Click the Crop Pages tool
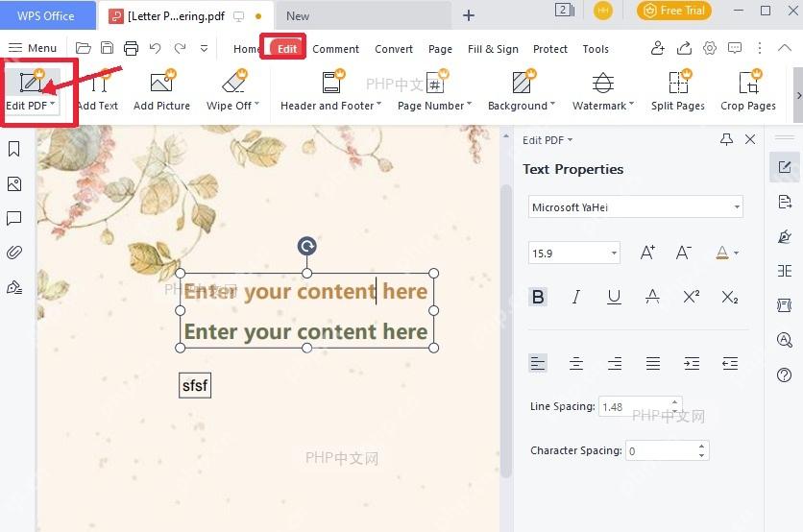This screenshot has width=803, height=532. coord(748,91)
